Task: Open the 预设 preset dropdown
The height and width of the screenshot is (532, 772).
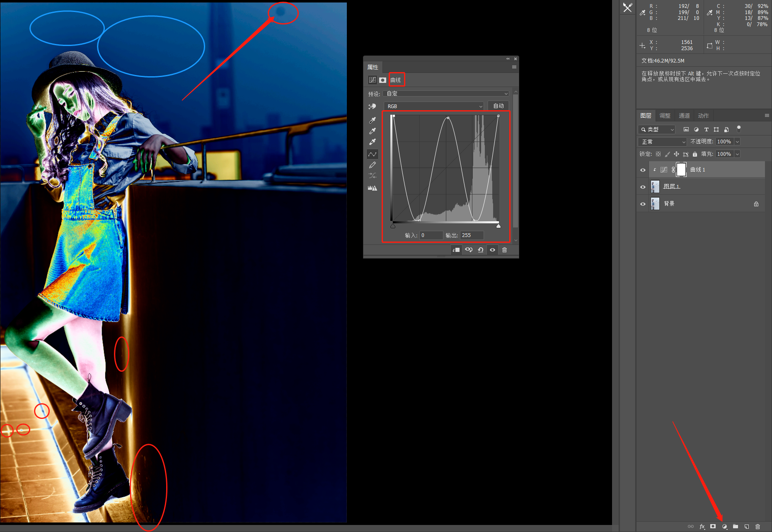Action: click(446, 94)
